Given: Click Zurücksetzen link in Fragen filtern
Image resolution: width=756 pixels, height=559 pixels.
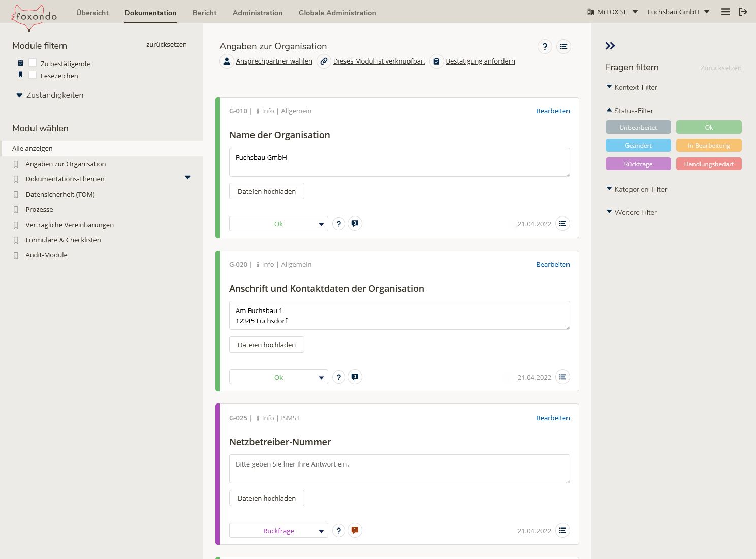Looking at the screenshot, I should (721, 68).
